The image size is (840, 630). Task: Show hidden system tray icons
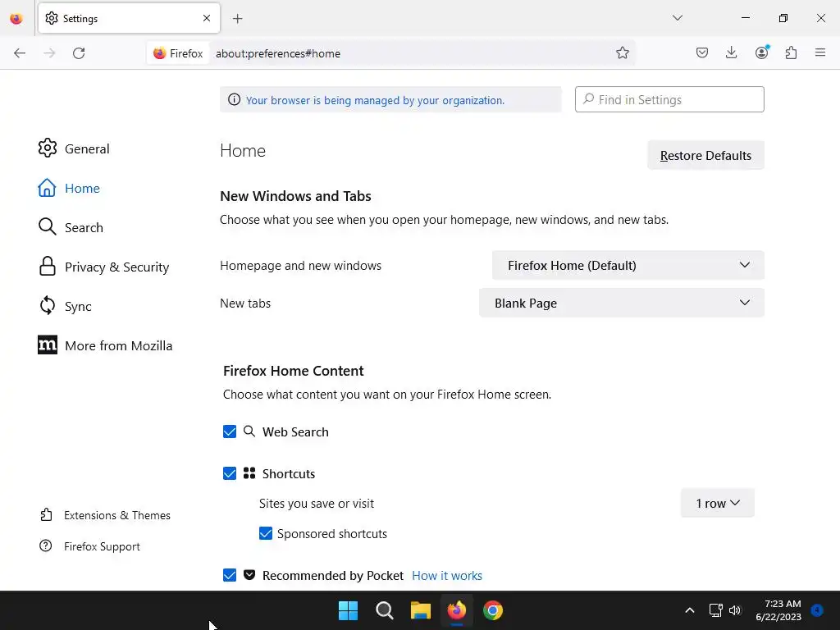pyautogui.click(x=689, y=610)
